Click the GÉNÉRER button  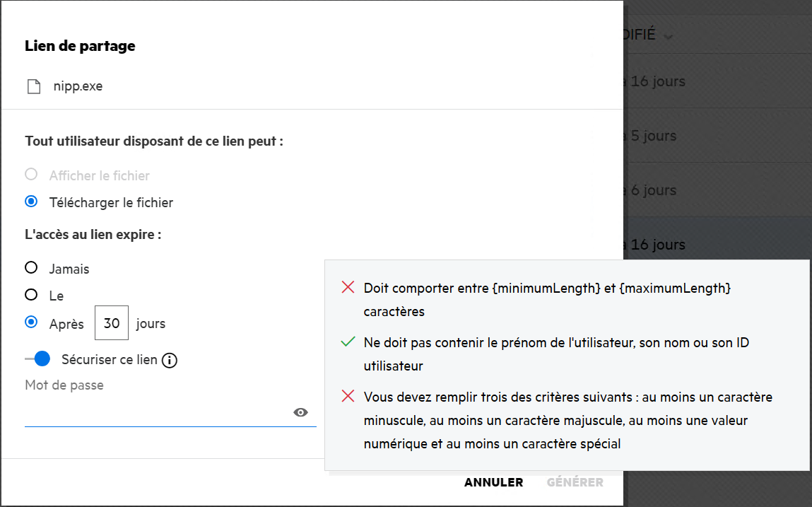click(575, 482)
